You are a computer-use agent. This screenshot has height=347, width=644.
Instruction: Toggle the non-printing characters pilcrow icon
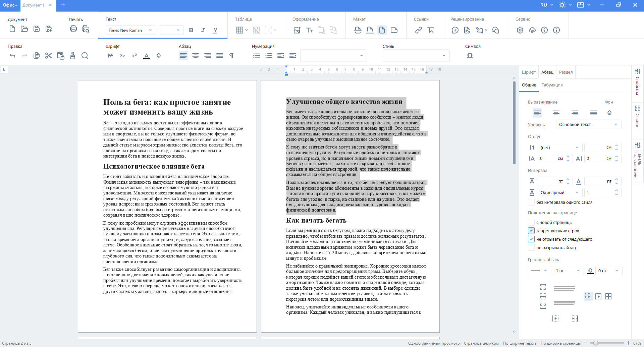point(231,56)
